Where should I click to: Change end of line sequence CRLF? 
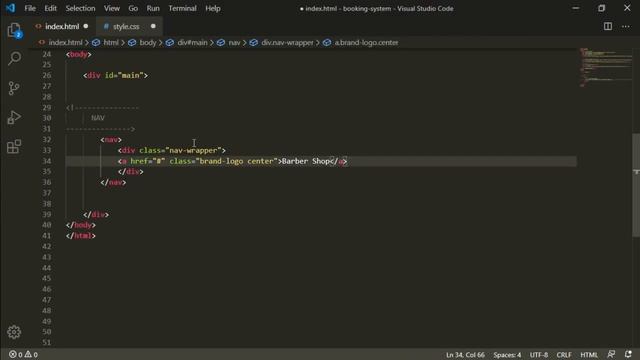[x=564, y=355]
